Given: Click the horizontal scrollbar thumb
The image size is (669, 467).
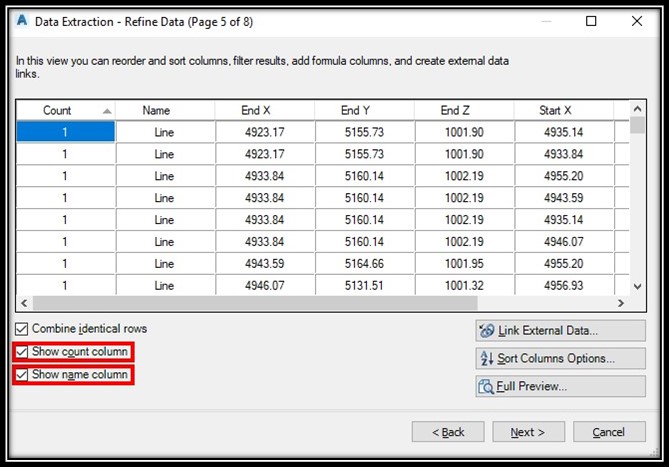Looking at the screenshot, I should (x=255, y=303).
